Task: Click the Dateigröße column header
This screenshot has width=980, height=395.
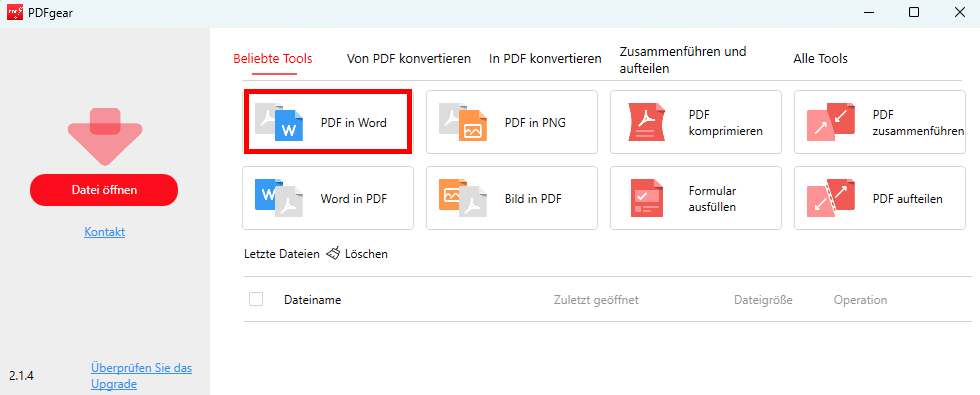Action: 763,300
